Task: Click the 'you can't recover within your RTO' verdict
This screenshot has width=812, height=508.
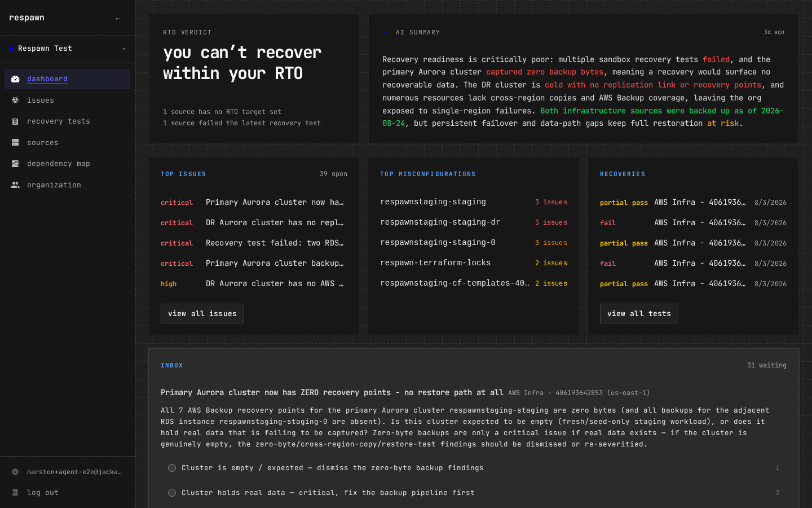Action: (242, 63)
